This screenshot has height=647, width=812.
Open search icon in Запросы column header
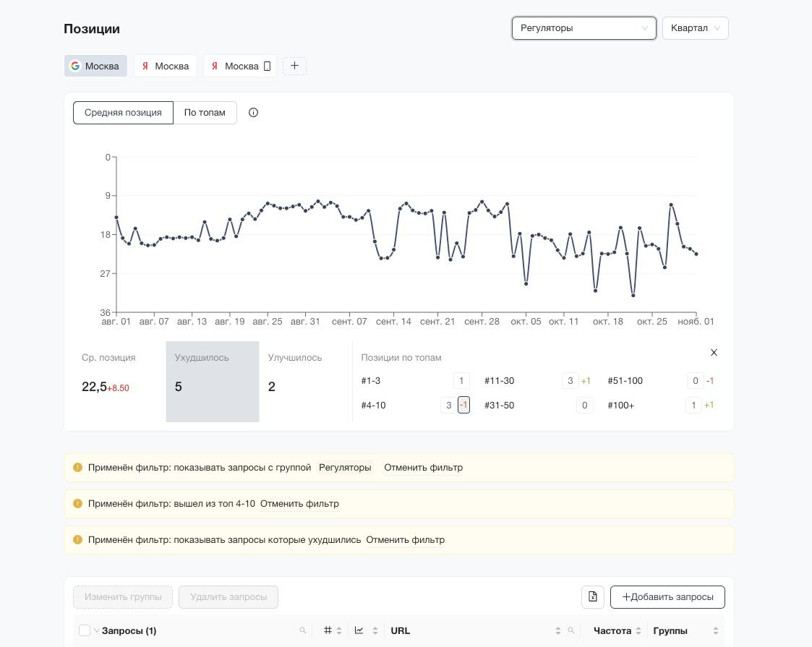(x=303, y=631)
